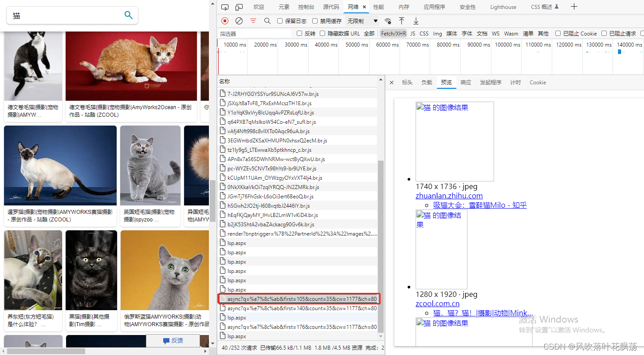
Task: Click the 筛选器 filter input field
Action: 255,34
